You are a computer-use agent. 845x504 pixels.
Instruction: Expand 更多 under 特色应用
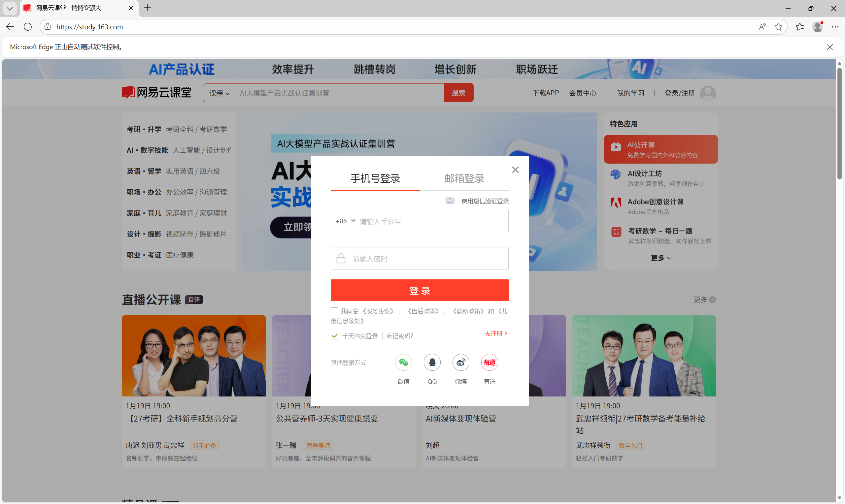coord(660,258)
